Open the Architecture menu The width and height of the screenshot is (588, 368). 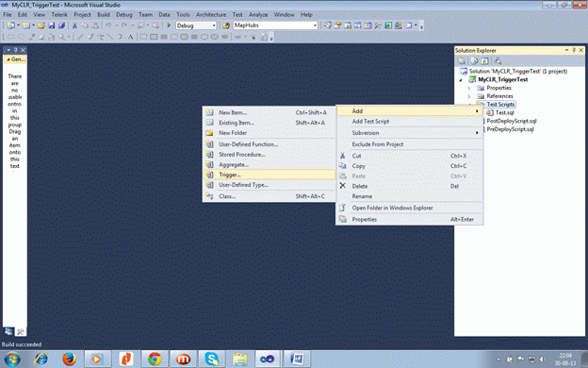coord(211,15)
